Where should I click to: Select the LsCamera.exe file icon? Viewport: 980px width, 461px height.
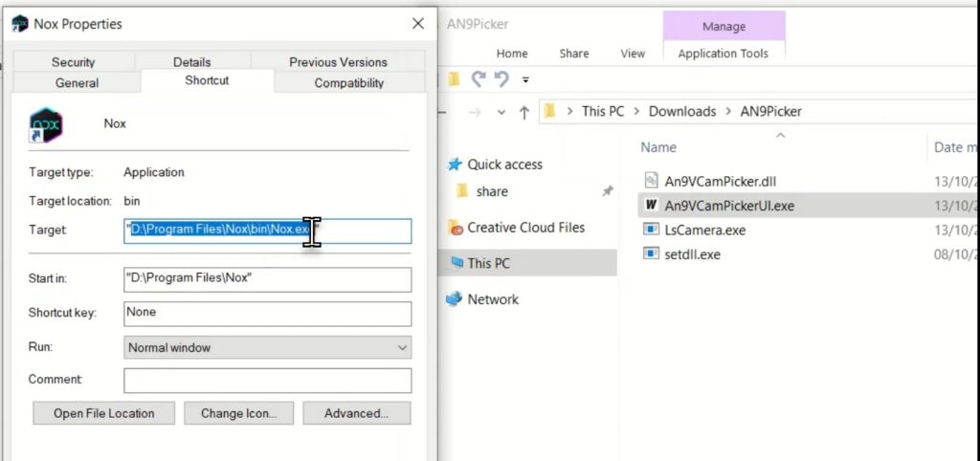pyautogui.click(x=651, y=230)
